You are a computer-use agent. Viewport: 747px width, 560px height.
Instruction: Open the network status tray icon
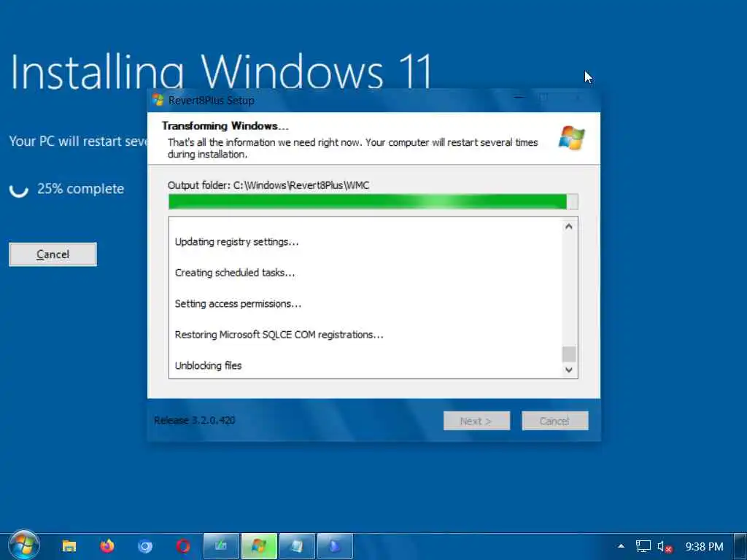[x=643, y=546]
